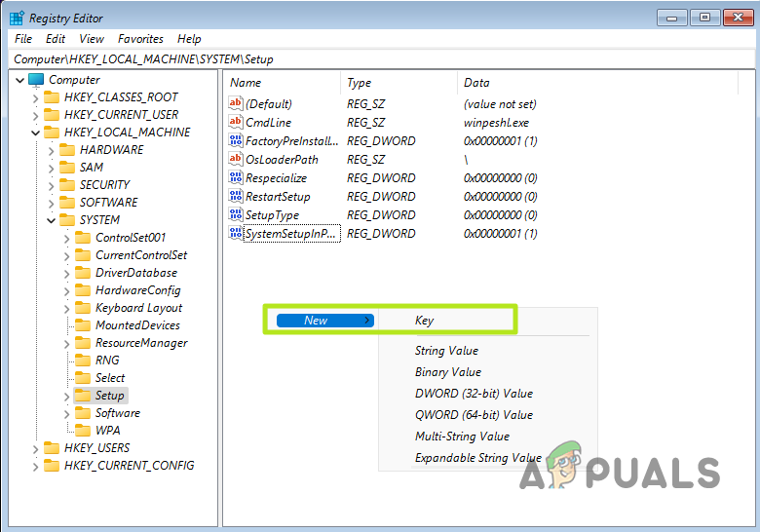Expand the HARDWARE key arrow

pyautogui.click(x=51, y=151)
